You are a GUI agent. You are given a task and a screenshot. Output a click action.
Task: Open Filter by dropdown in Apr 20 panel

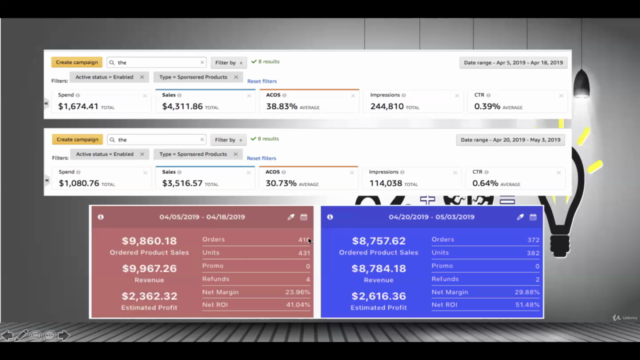tap(229, 140)
